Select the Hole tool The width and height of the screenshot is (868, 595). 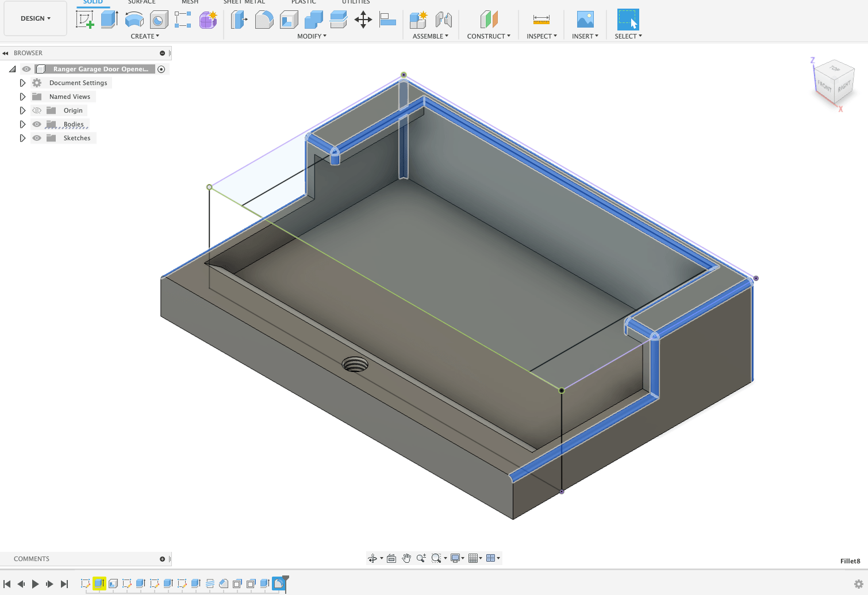[x=159, y=20]
